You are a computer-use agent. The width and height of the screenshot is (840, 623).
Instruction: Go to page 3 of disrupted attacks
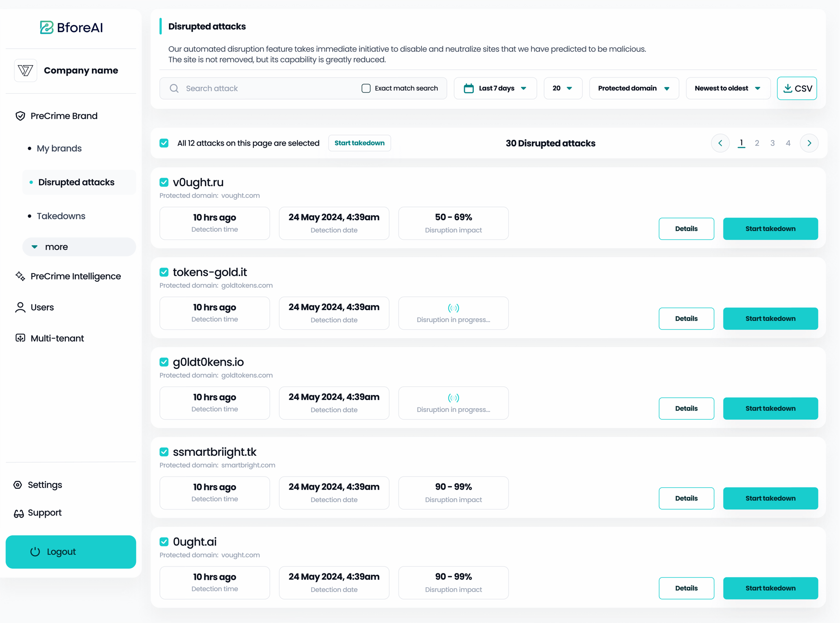[x=772, y=143]
